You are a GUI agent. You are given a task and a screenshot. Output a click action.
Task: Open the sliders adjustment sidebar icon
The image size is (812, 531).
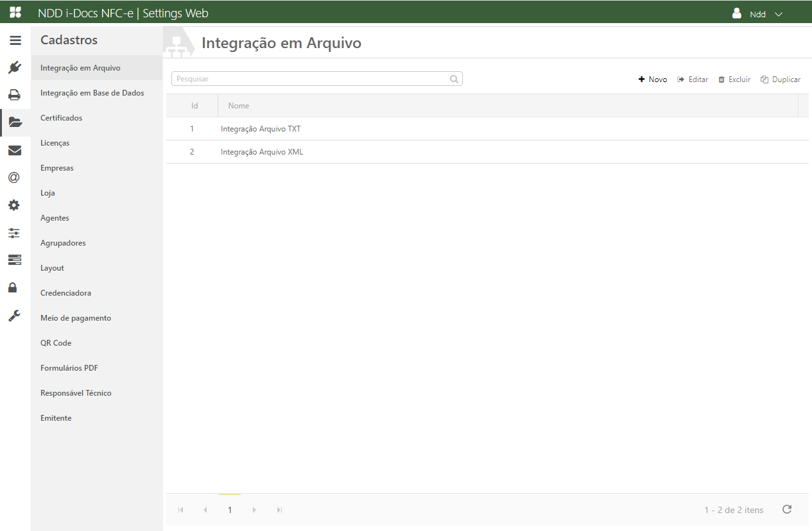[x=14, y=233]
